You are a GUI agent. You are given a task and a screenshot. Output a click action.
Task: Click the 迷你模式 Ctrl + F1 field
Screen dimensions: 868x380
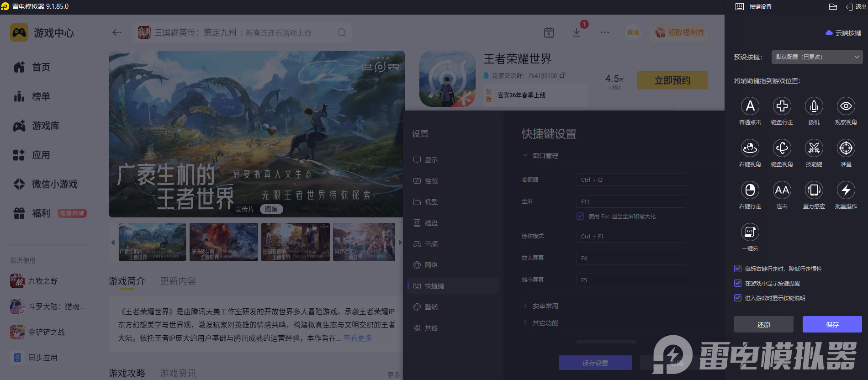(631, 236)
